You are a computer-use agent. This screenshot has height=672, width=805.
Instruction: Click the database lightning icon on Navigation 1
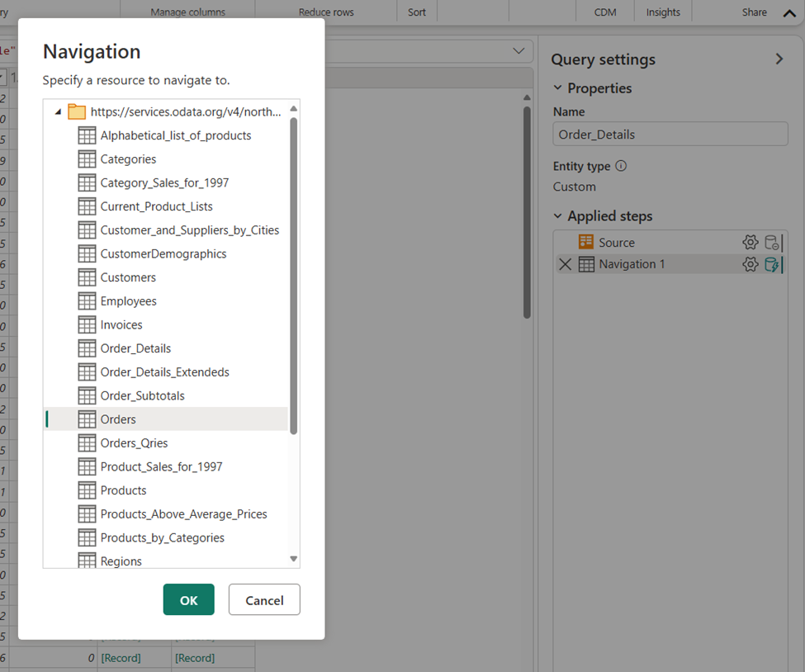(x=772, y=264)
